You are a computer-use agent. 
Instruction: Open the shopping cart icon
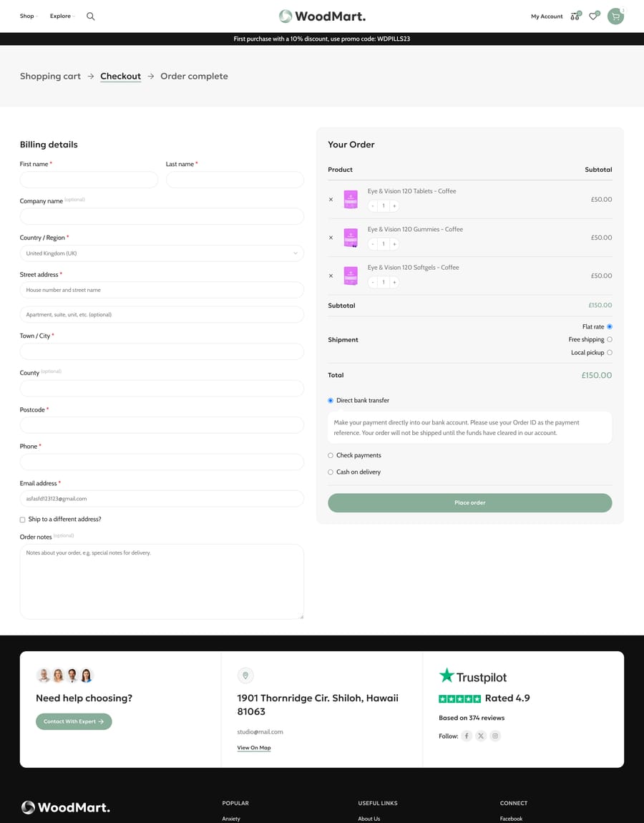pos(615,16)
